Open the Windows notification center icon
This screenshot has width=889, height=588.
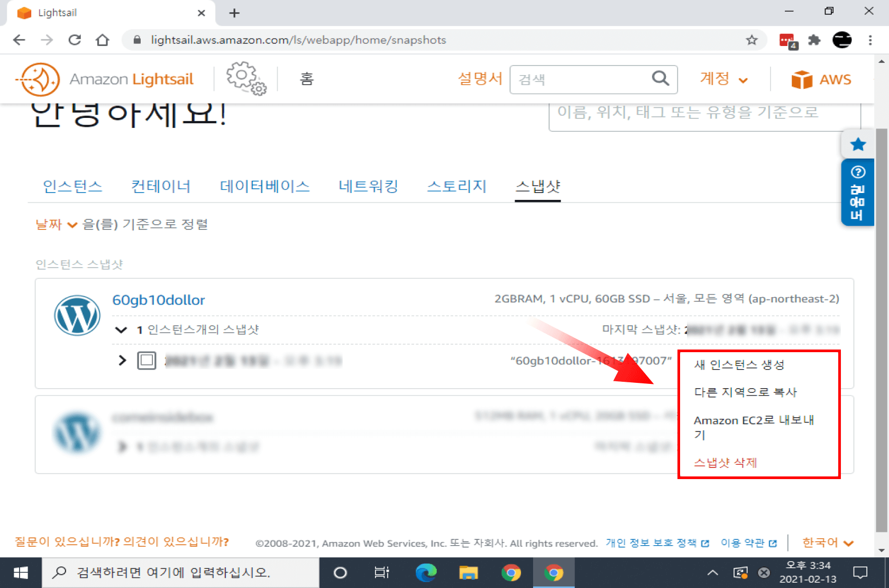click(x=860, y=573)
